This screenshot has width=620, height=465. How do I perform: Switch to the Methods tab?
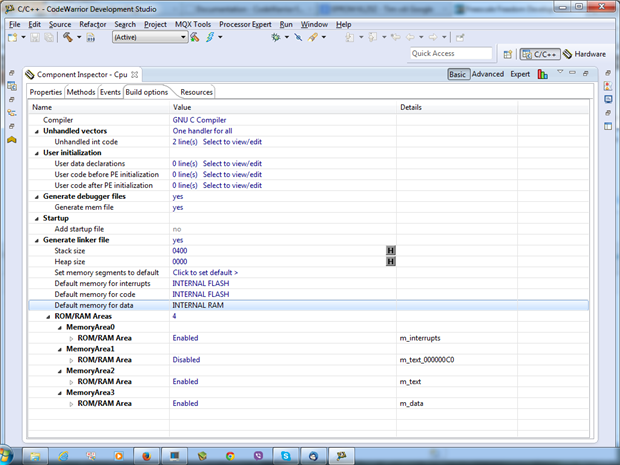coord(81,92)
